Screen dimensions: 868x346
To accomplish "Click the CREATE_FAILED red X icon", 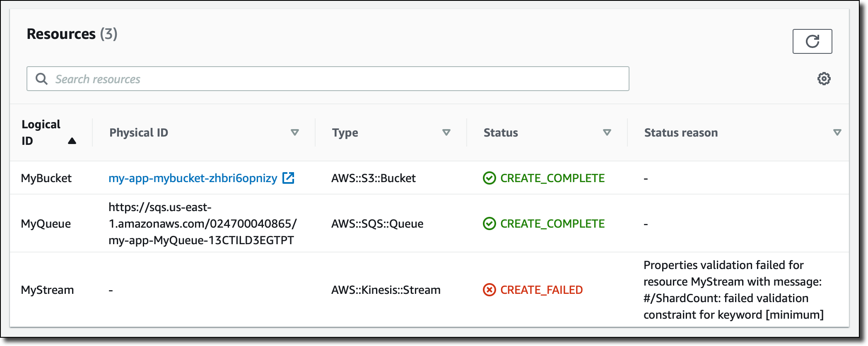I will 489,290.
